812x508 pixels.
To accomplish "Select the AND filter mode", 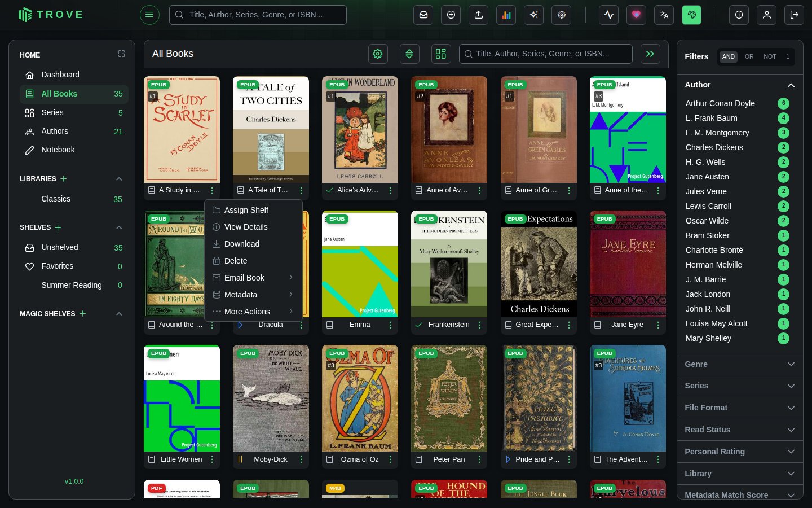I will click(729, 56).
